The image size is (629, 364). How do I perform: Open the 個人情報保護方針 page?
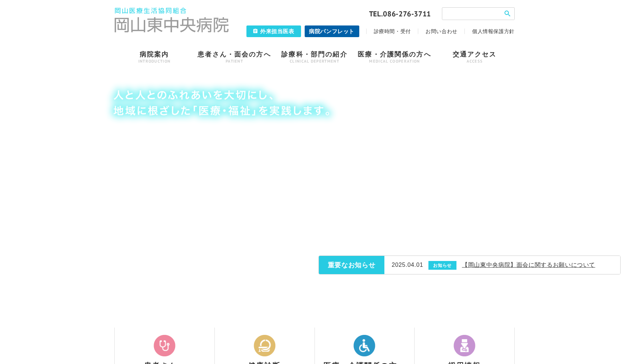(493, 31)
